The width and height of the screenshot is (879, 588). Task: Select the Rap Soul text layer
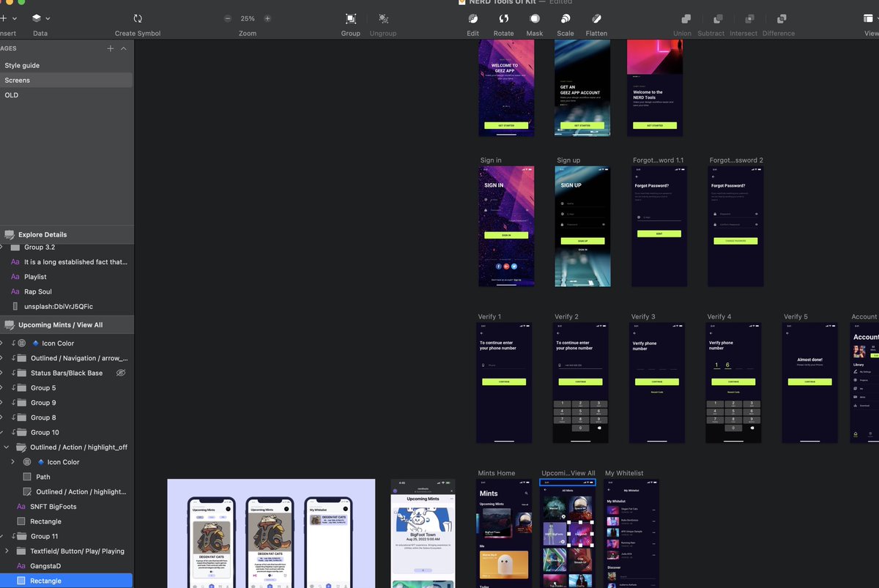[38, 291]
